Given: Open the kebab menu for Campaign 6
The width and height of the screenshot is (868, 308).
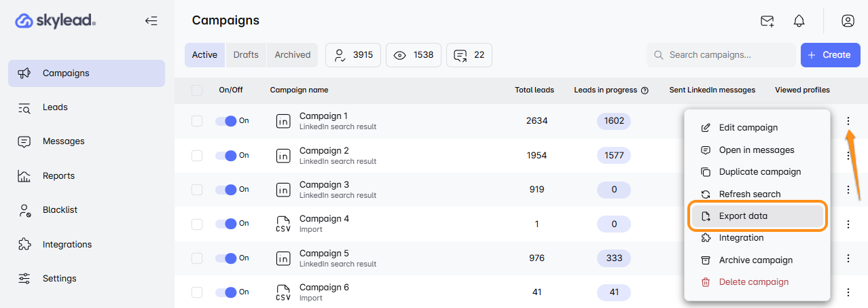Looking at the screenshot, I should [x=848, y=292].
